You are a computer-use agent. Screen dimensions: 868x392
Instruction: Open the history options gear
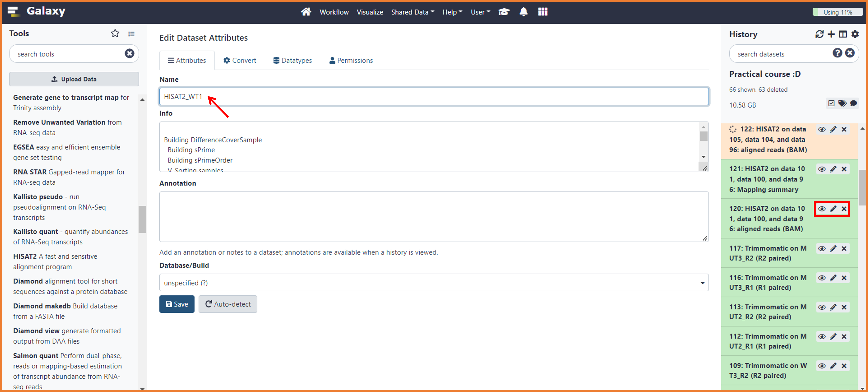pyautogui.click(x=855, y=34)
